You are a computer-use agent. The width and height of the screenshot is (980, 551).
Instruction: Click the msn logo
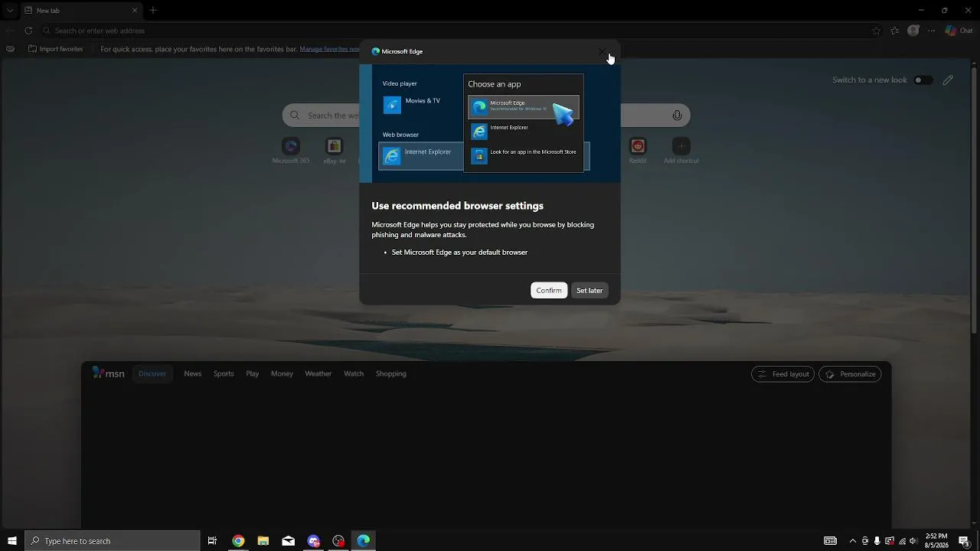point(108,373)
